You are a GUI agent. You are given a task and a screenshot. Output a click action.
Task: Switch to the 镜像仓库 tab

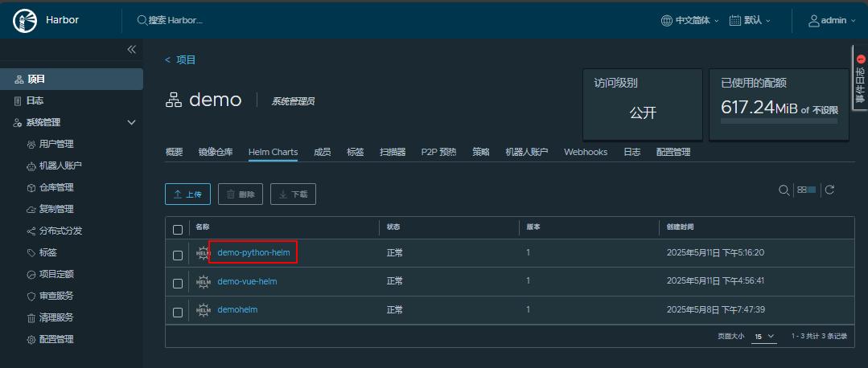point(216,152)
